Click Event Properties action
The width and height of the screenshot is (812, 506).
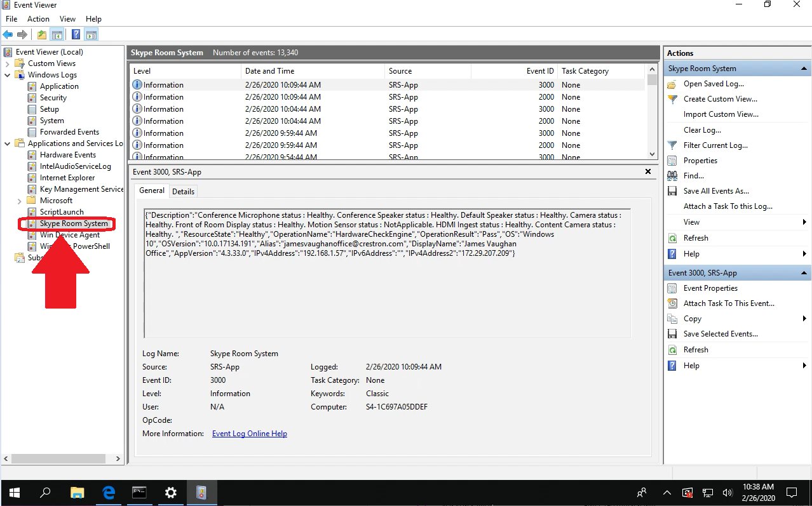[x=710, y=288]
